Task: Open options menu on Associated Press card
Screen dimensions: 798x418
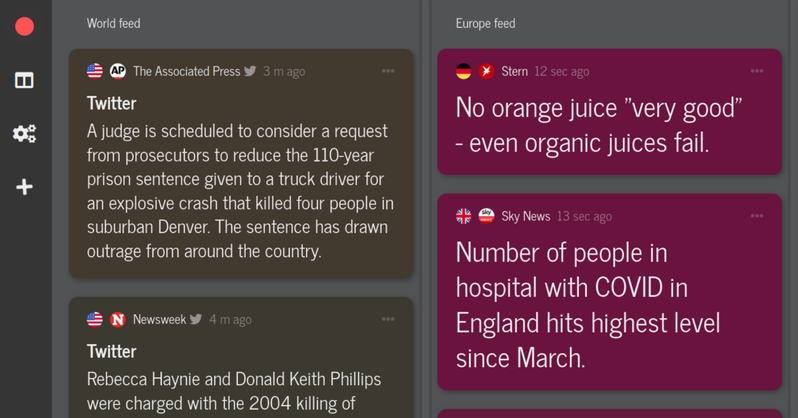Action: pos(388,71)
